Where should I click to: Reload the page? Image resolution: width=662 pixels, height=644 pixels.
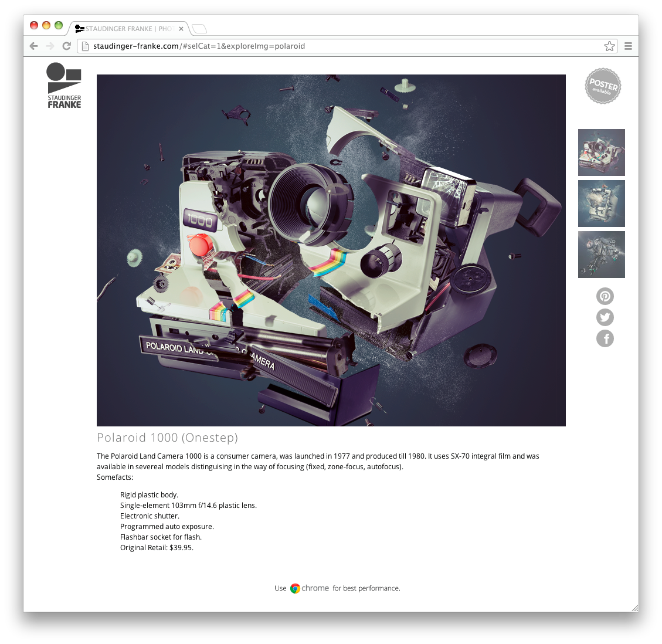(x=67, y=46)
